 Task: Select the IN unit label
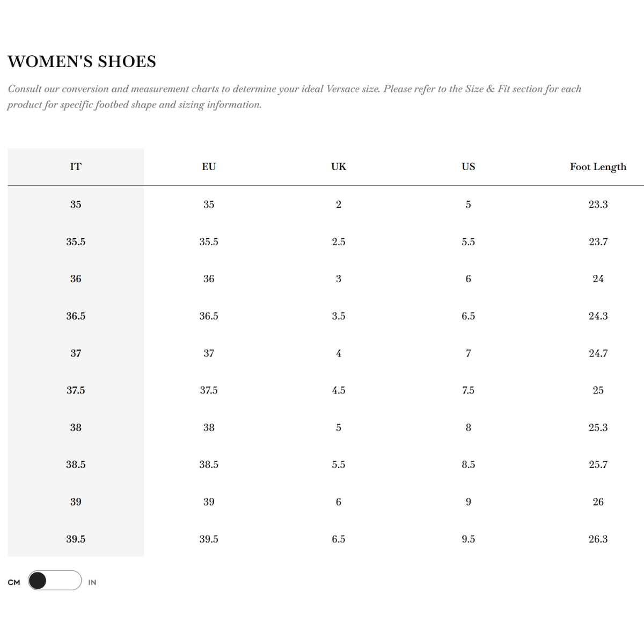[92, 582]
